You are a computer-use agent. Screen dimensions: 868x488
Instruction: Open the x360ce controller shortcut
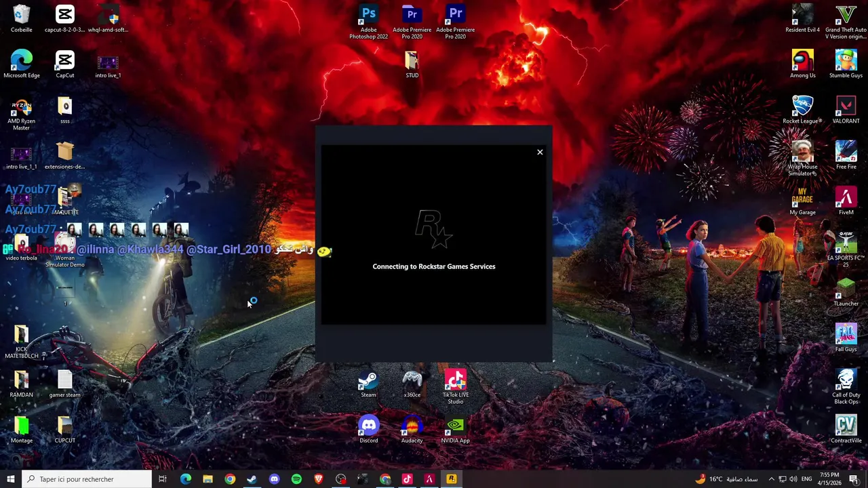click(x=412, y=384)
